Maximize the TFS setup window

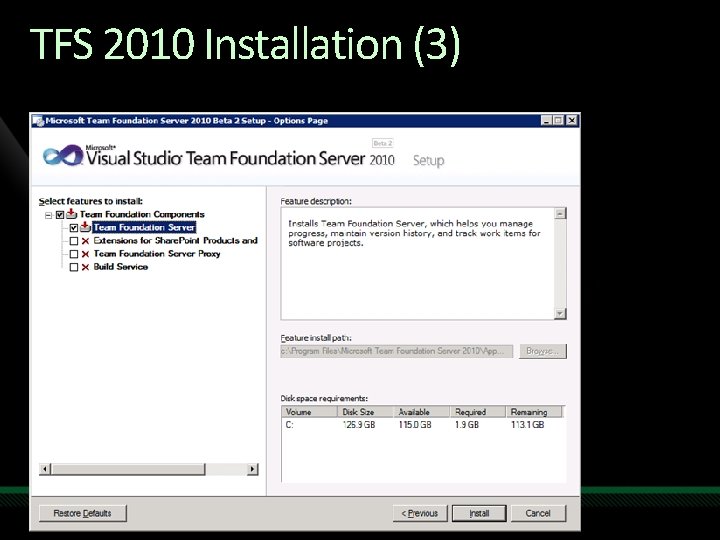[558, 121]
